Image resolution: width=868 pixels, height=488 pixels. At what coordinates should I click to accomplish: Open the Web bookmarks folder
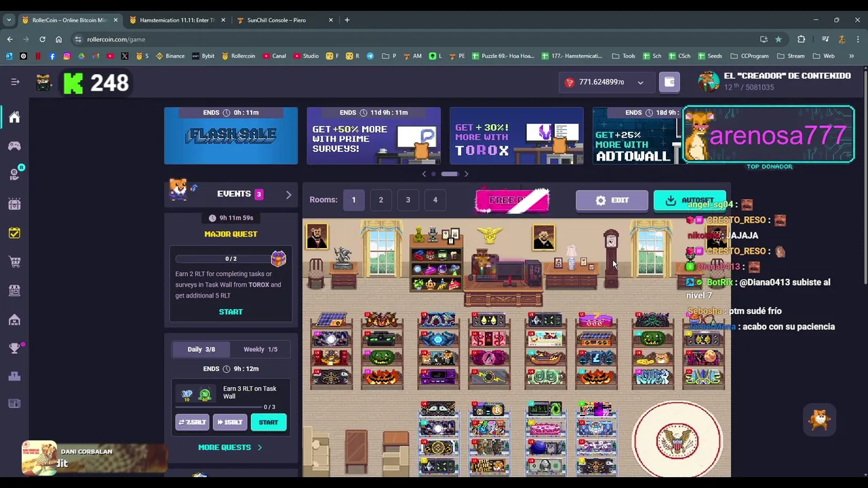click(x=824, y=56)
